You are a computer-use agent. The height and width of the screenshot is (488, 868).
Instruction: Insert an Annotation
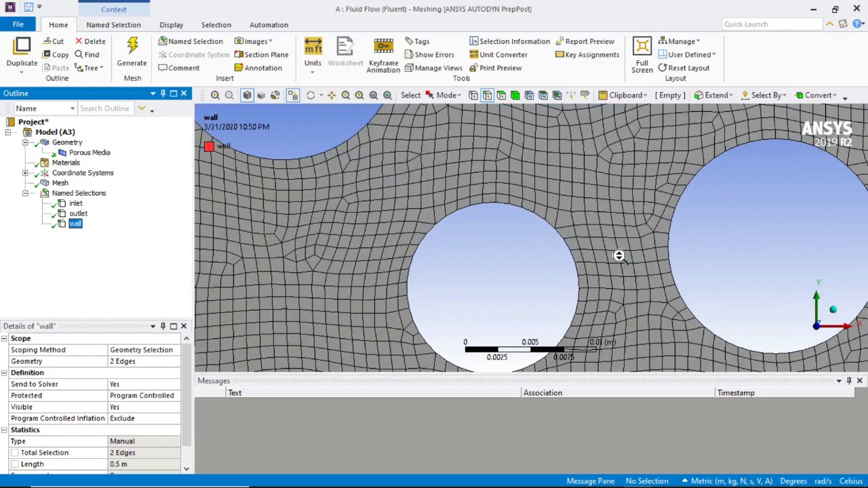(x=258, y=68)
